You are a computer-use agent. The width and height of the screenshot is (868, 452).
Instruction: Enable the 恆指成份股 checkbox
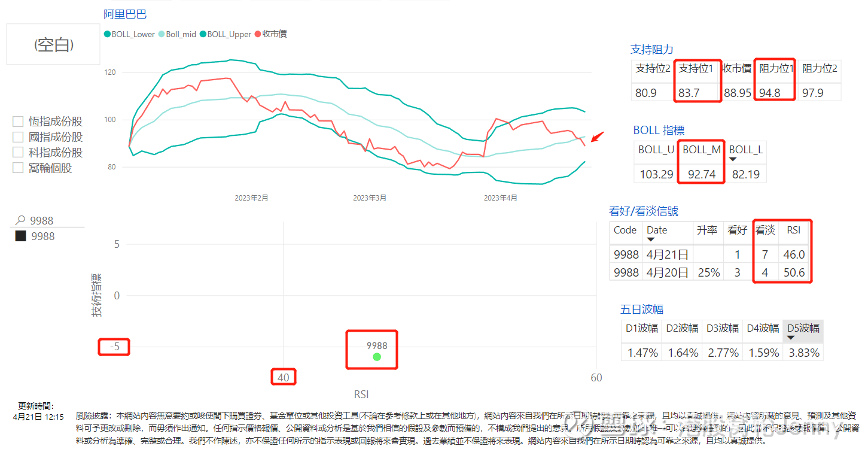[x=17, y=121]
